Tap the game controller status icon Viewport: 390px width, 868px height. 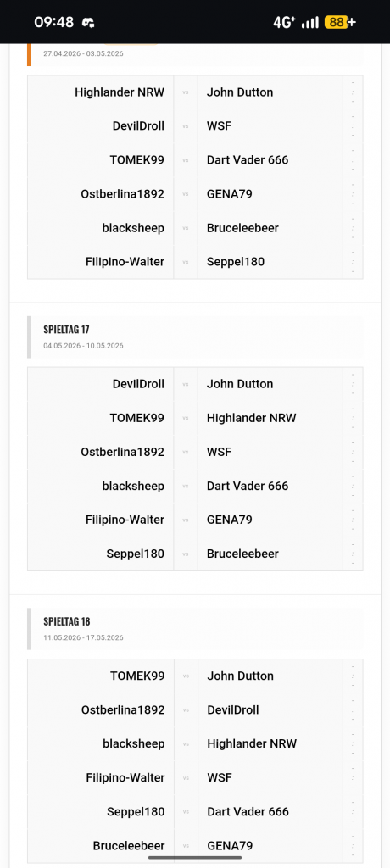click(88, 22)
